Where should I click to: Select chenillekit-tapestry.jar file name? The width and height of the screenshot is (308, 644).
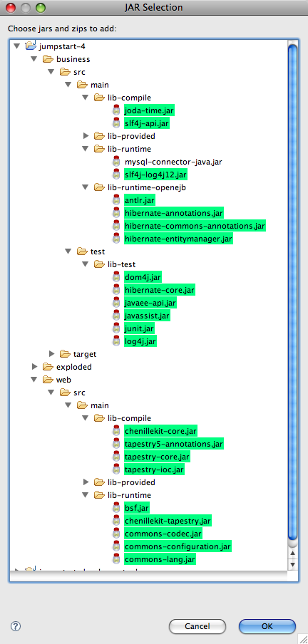pyautogui.click(x=168, y=521)
